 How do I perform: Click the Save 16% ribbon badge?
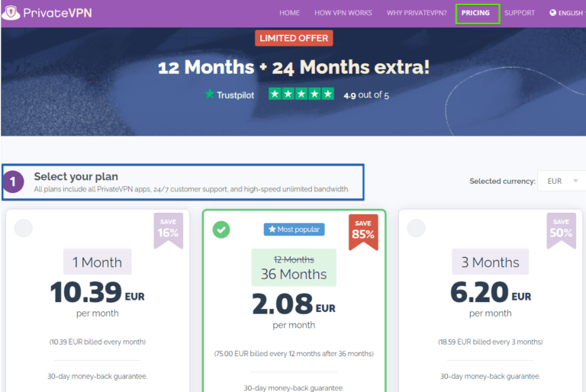pyautogui.click(x=168, y=230)
